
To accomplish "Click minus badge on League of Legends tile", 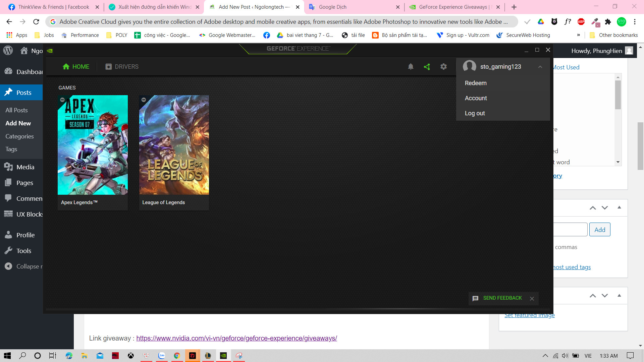I will 144,100.
